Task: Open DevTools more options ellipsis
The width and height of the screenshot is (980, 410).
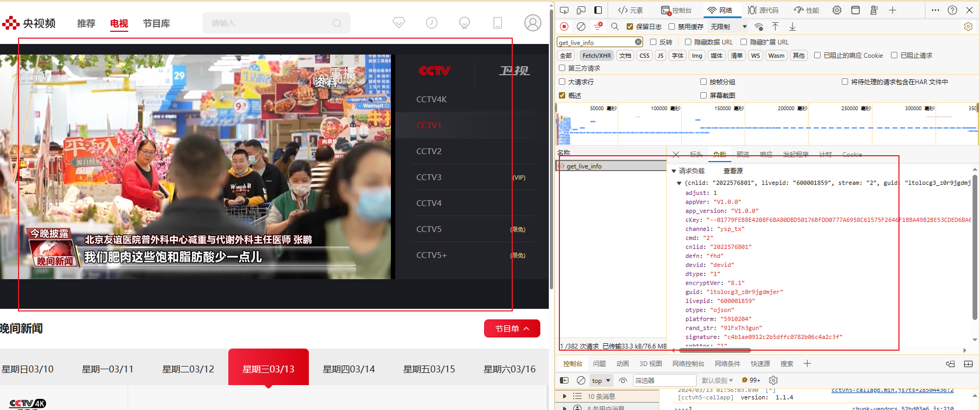Action: (936, 10)
